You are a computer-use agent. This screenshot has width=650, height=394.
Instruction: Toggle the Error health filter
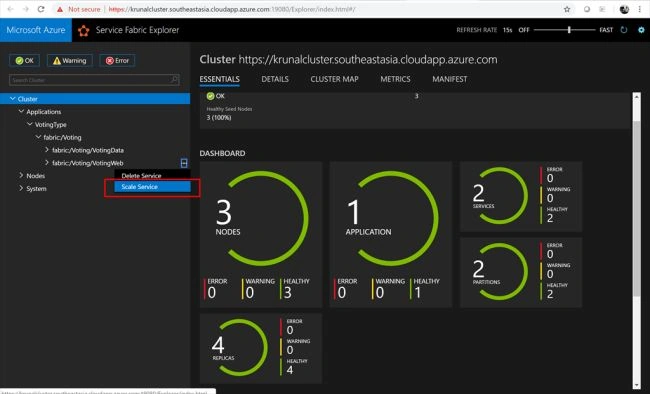pyautogui.click(x=117, y=61)
